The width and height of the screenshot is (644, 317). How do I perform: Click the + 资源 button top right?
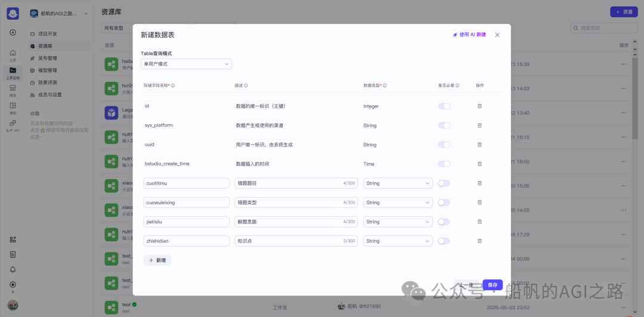click(x=624, y=12)
